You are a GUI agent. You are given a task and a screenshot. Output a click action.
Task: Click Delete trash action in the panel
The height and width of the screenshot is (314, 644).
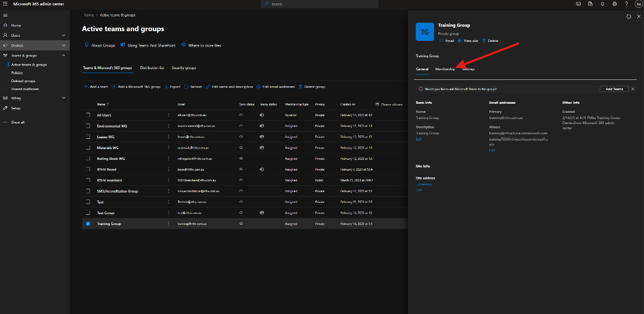(490, 41)
